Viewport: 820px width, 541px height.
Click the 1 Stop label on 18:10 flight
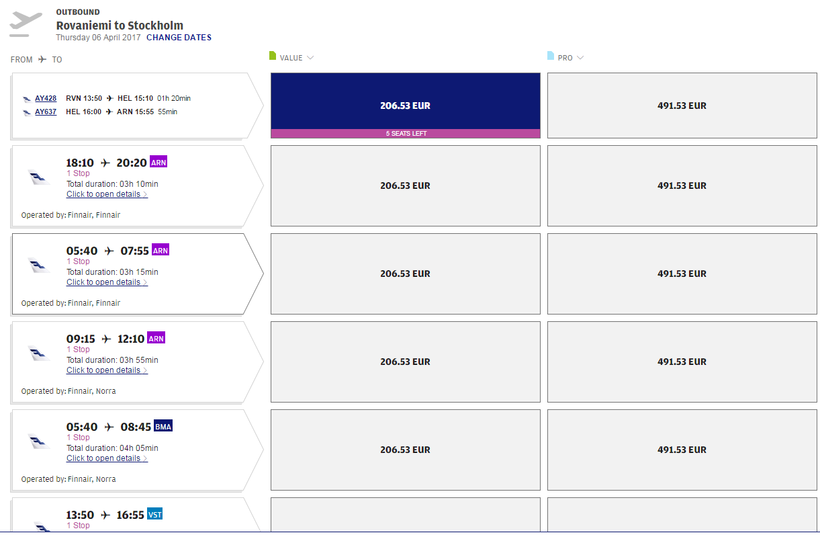78,173
